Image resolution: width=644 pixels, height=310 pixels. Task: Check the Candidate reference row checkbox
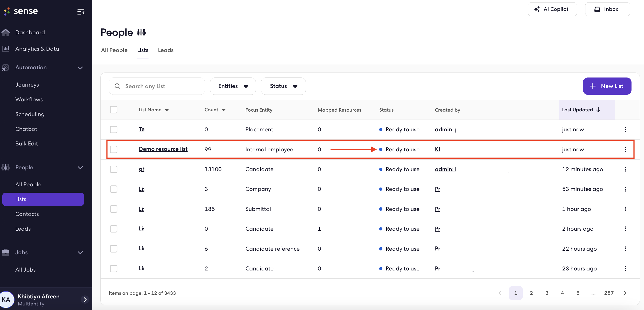click(x=114, y=249)
